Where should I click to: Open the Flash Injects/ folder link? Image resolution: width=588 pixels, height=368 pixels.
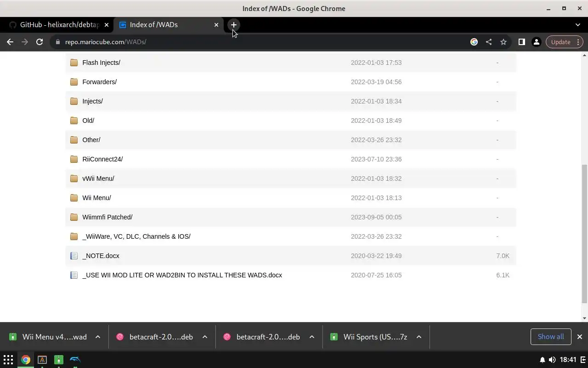click(101, 63)
